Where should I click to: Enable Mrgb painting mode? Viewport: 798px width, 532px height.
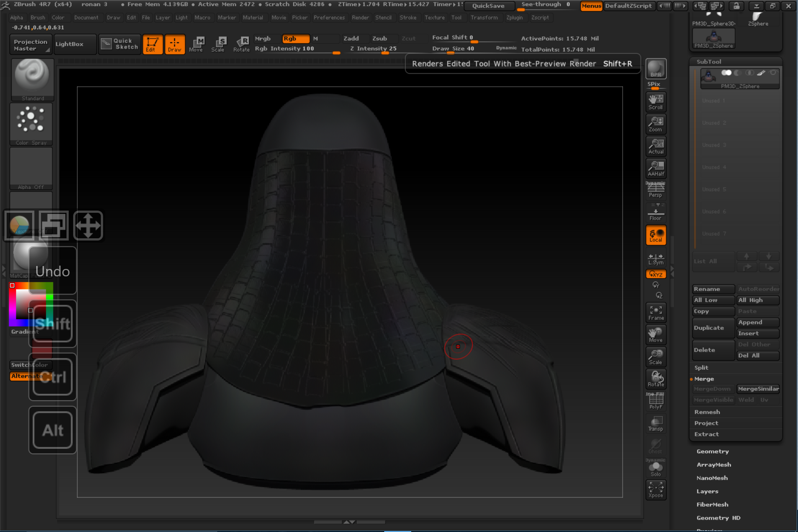coord(267,38)
